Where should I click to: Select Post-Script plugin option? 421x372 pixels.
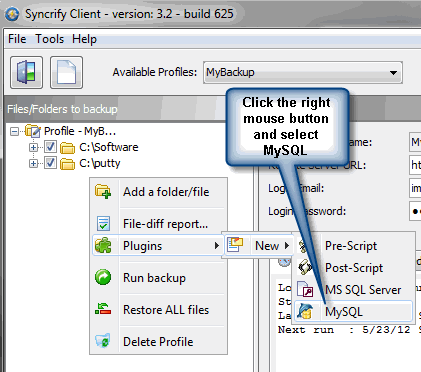pyautogui.click(x=353, y=268)
